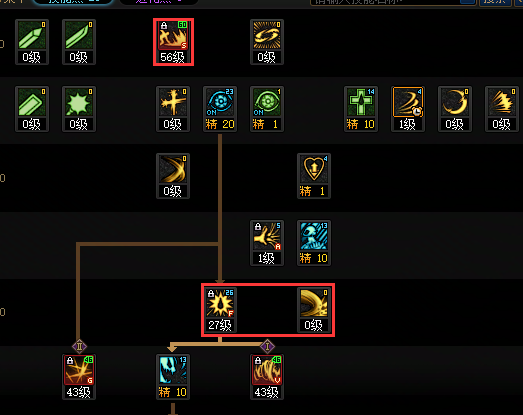
Task: Switch to the blue skill points tab
Action: [x=73, y=2]
